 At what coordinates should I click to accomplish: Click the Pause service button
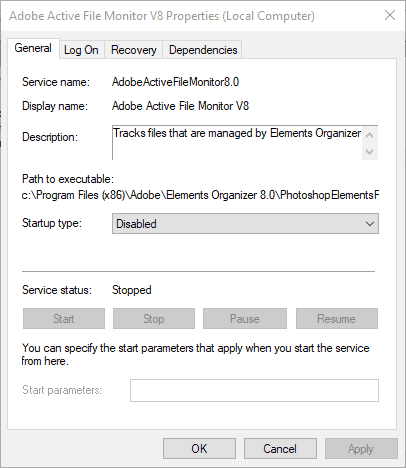coord(245,319)
